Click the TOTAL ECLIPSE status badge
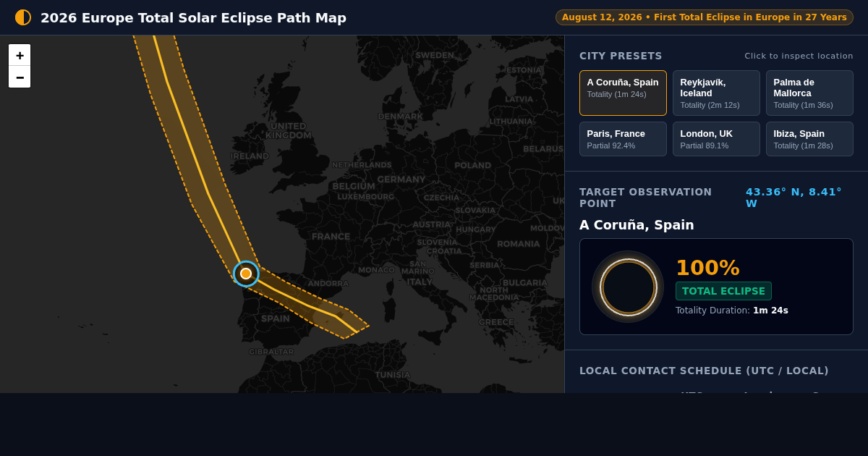The height and width of the screenshot is (456, 868). coord(723,291)
